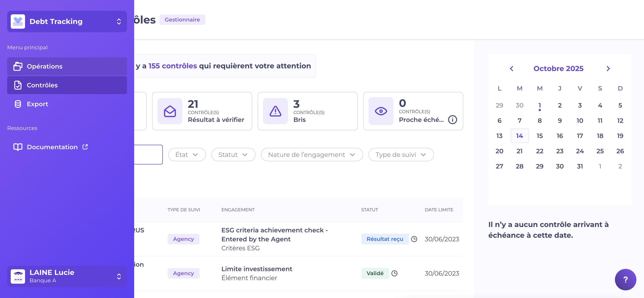Click the eye icon on Proche échéance card

[381, 111]
